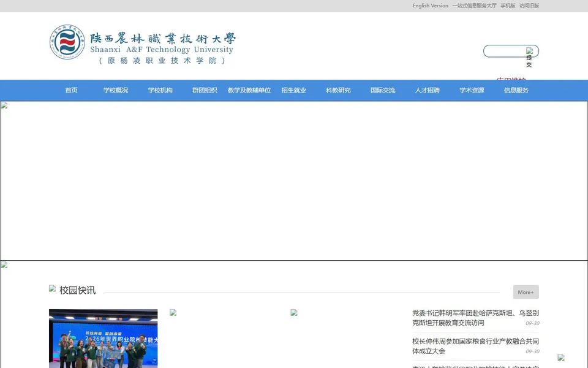
Task: Visit the old site via 访问旧版
Action: tap(529, 6)
